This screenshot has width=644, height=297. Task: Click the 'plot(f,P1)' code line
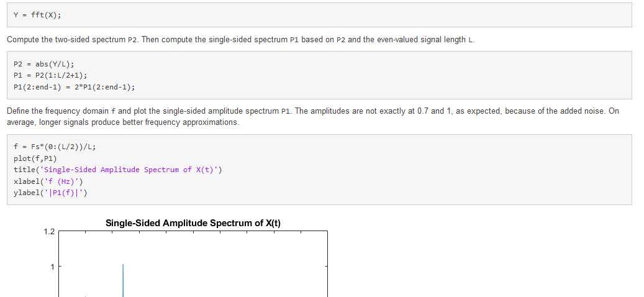pyautogui.click(x=35, y=158)
